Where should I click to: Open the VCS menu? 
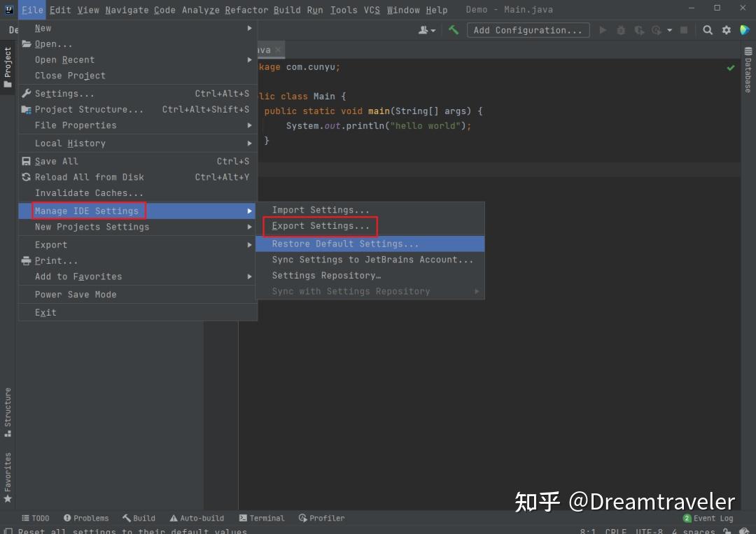click(372, 10)
